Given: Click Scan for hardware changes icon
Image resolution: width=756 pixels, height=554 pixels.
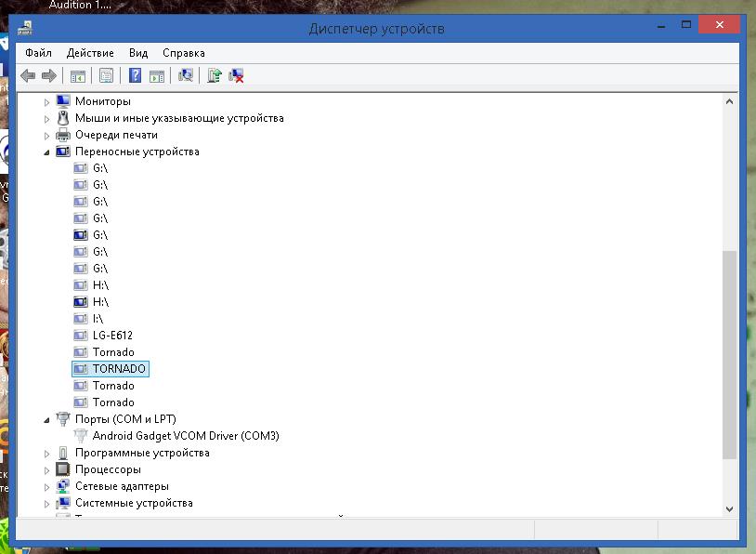Looking at the screenshot, I should coord(186,76).
